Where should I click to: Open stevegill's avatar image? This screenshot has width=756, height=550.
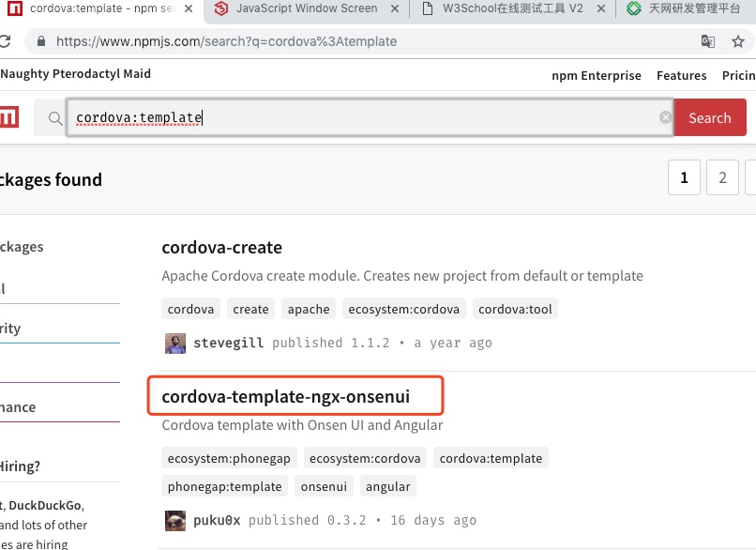(x=175, y=343)
